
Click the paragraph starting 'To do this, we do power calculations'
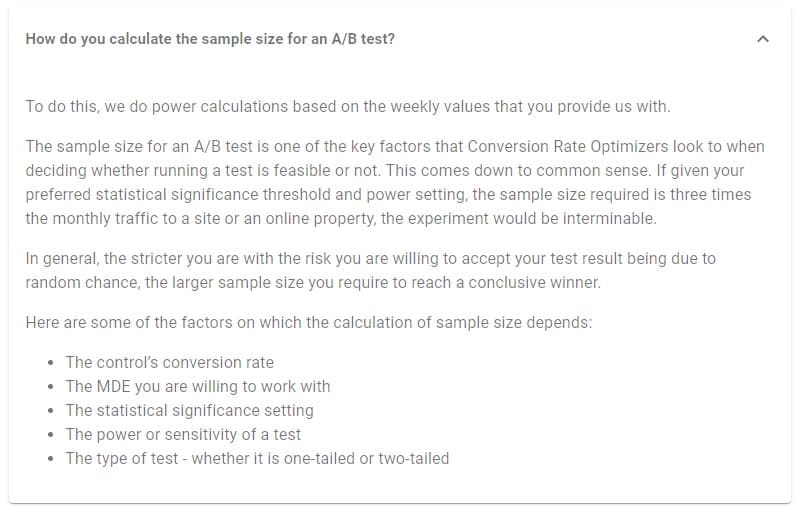pos(347,106)
